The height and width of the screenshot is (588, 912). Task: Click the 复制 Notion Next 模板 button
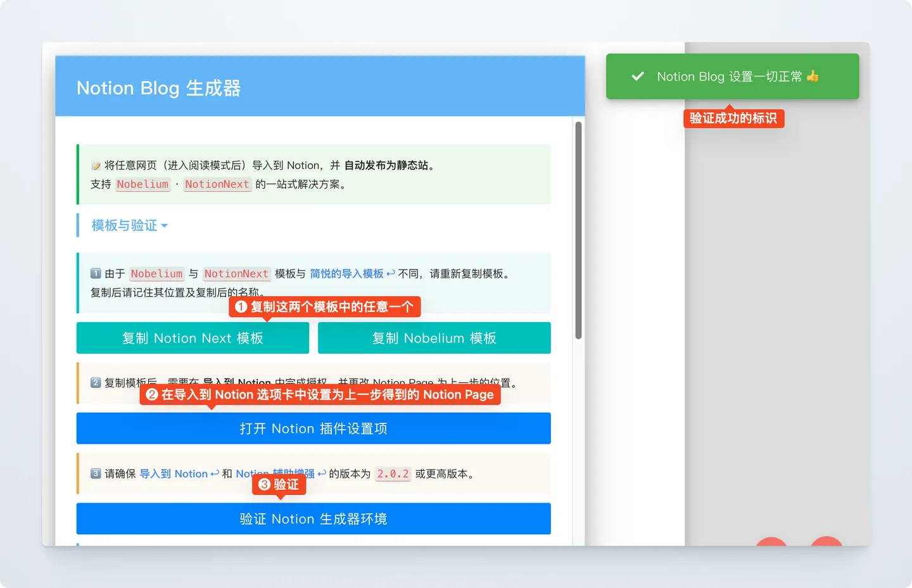(x=193, y=338)
